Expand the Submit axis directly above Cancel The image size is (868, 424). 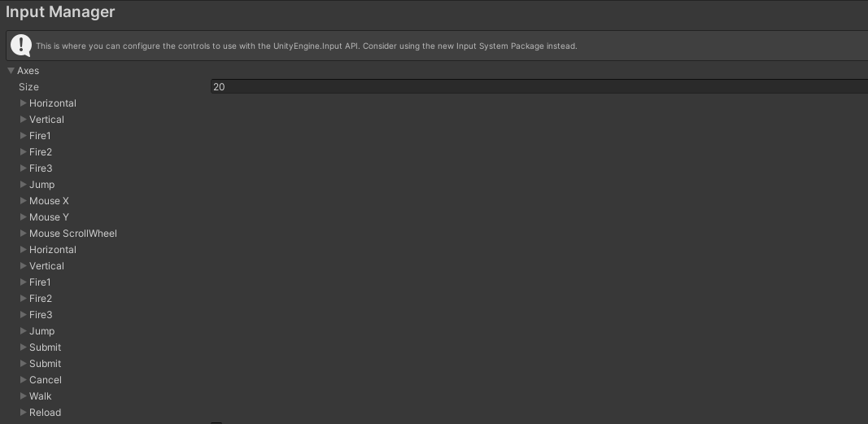coord(24,363)
